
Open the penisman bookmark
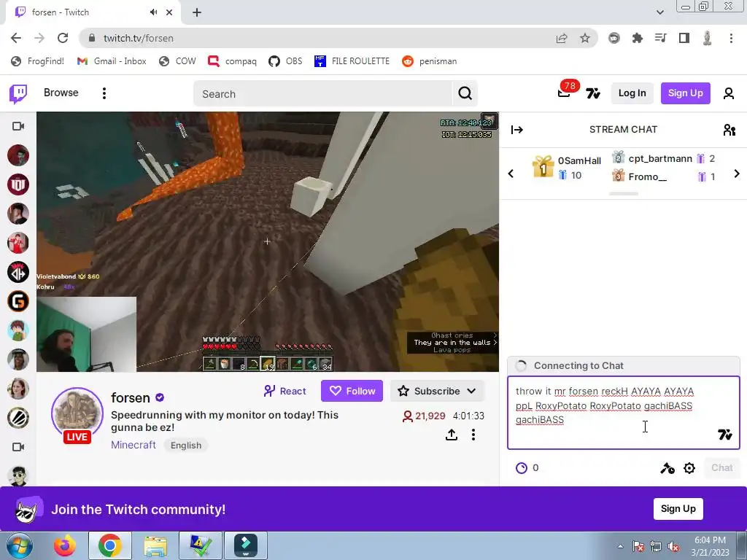pyautogui.click(x=429, y=61)
